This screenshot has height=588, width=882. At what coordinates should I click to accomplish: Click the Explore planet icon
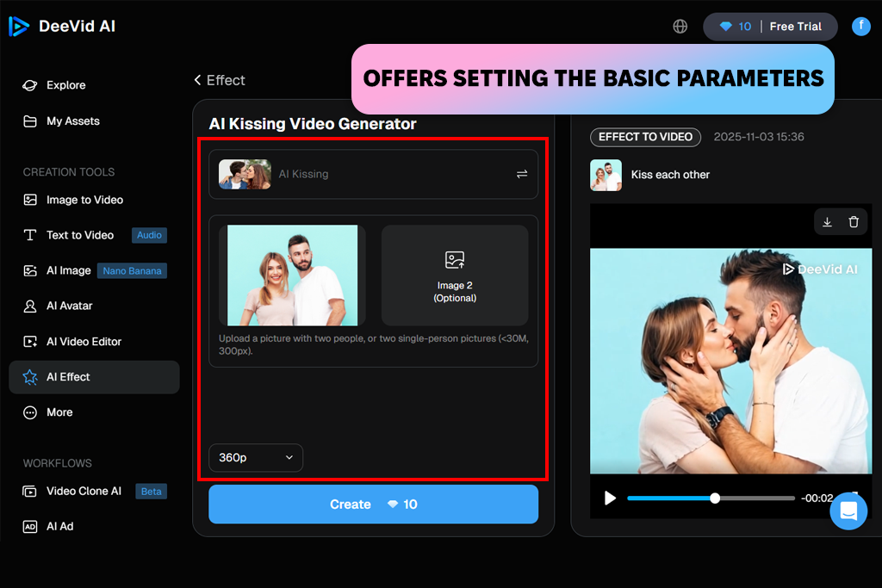pos(30,85)
